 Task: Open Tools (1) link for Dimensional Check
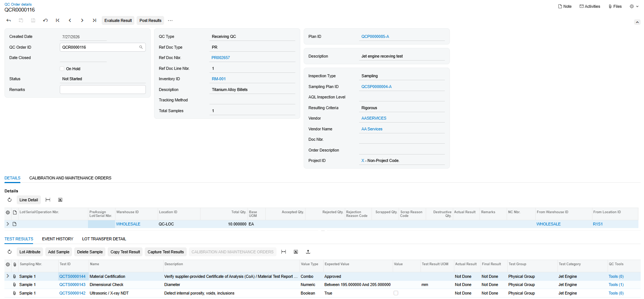[x=616, y=285]
